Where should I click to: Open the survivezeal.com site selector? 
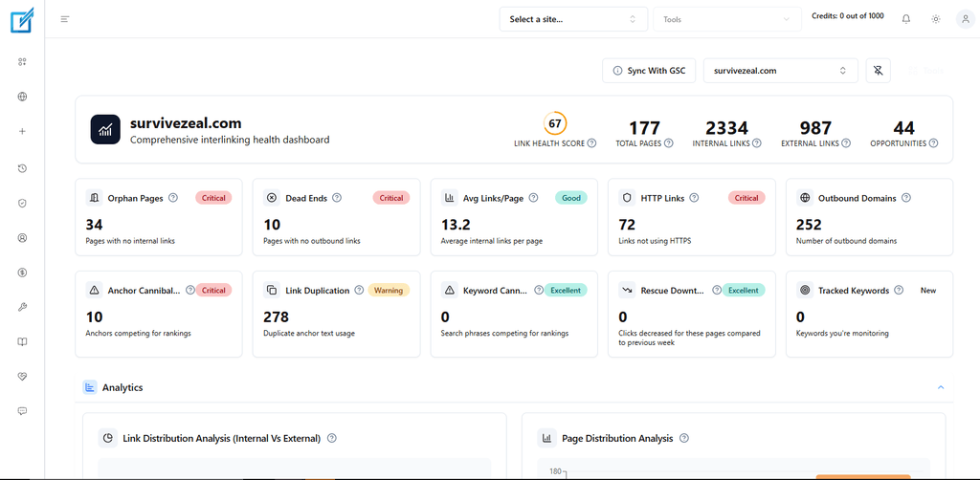pos(781,71)
